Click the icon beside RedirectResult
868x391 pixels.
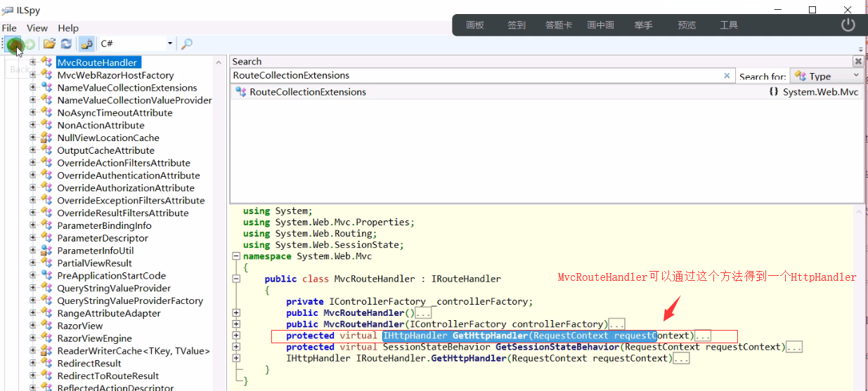(46, 364)
